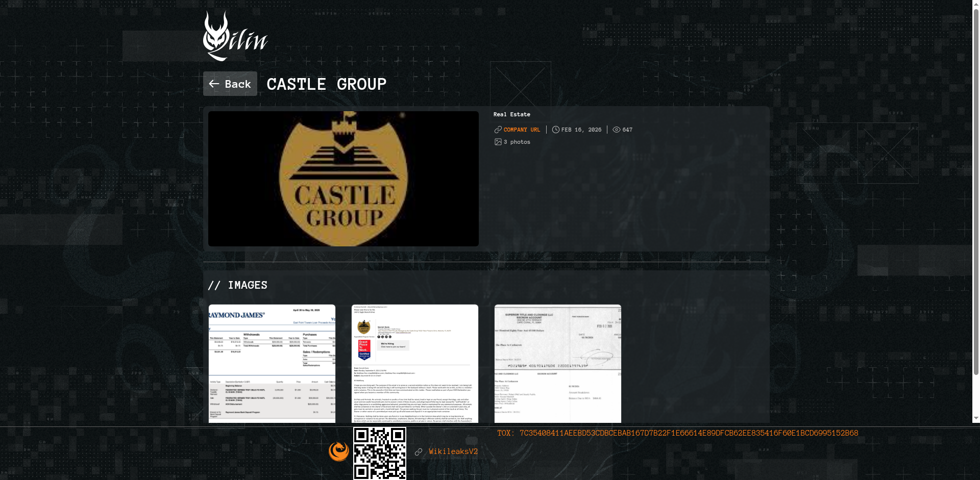Open the first thumbnail with Raymond James header
Viewport: 980px width, 480px height.
(272, 363)
